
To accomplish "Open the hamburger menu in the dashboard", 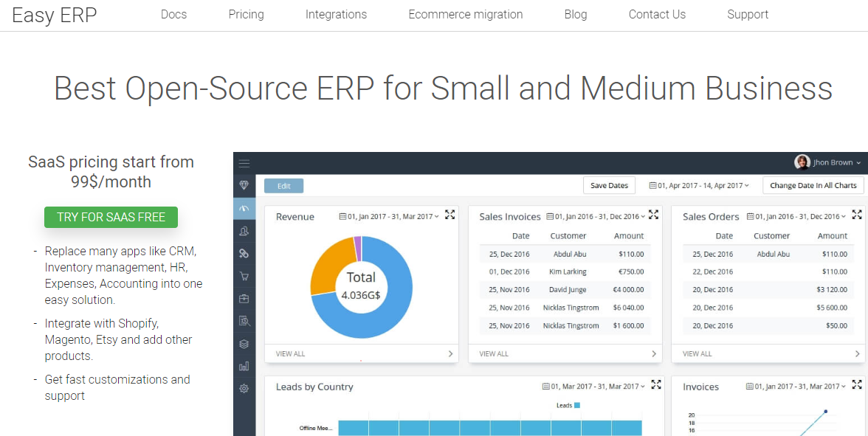I will click(244, 163).
